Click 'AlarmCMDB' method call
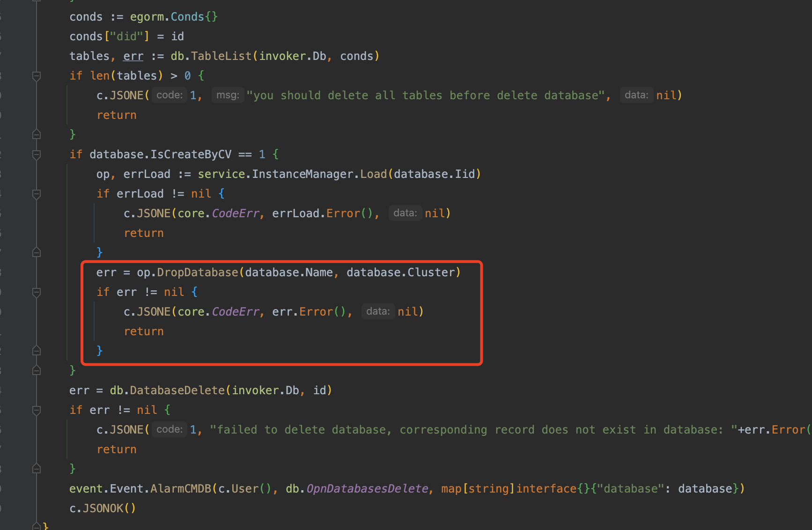812x530 pixels. (181, 489)
